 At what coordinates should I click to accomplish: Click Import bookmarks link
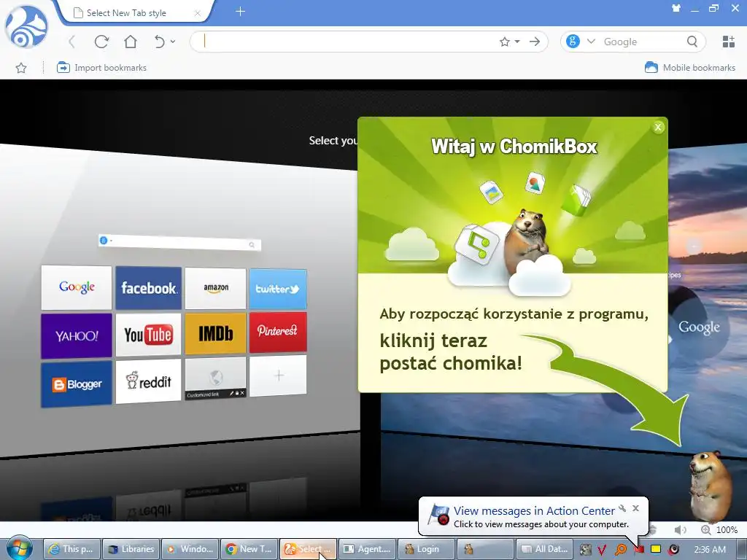101,68
